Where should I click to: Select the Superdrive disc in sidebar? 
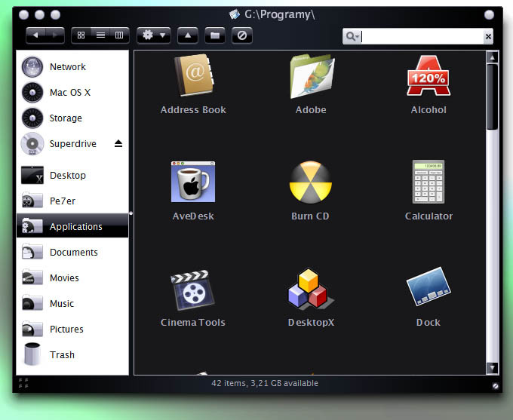click(72, 143)
